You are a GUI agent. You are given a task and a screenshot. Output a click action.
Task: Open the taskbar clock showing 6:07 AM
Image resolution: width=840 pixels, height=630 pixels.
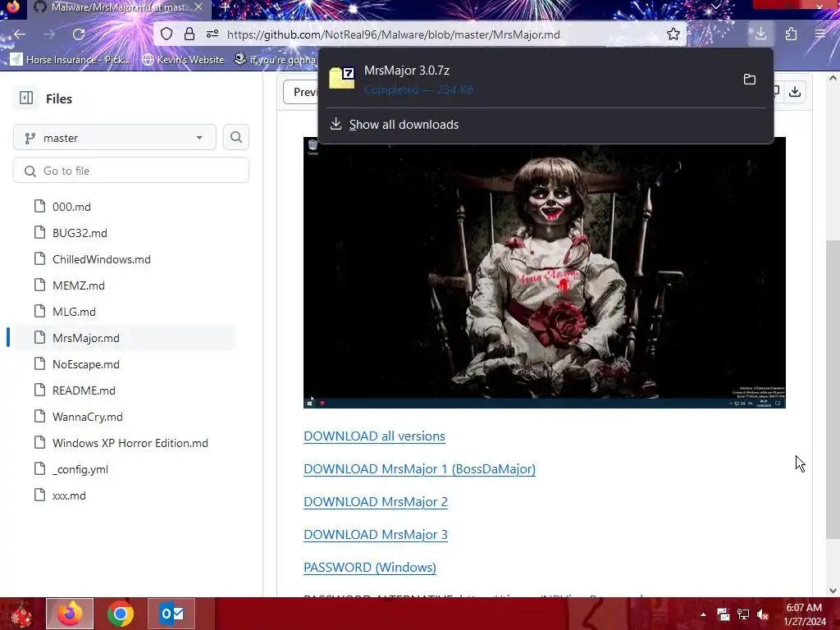(x=804, y=614)
